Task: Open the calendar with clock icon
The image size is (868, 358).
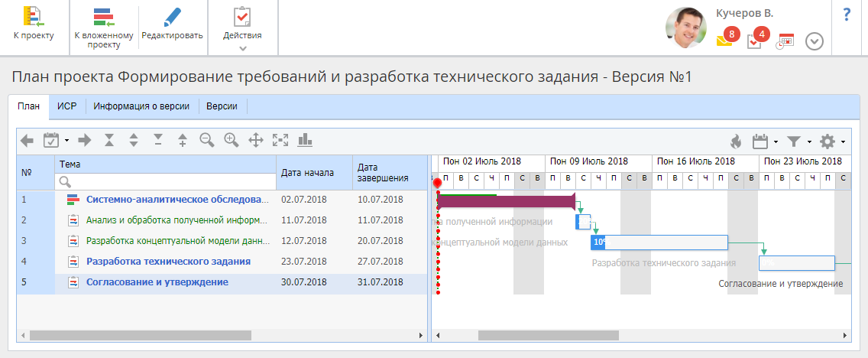Action: click(785, 41)
